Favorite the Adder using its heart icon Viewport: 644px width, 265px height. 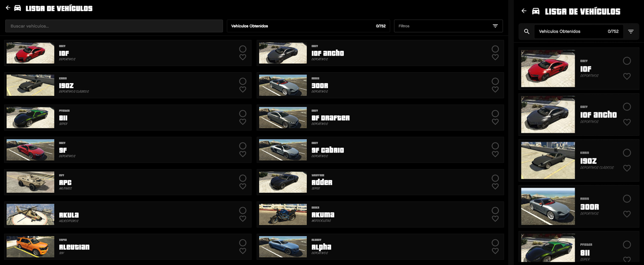[495, 186]
